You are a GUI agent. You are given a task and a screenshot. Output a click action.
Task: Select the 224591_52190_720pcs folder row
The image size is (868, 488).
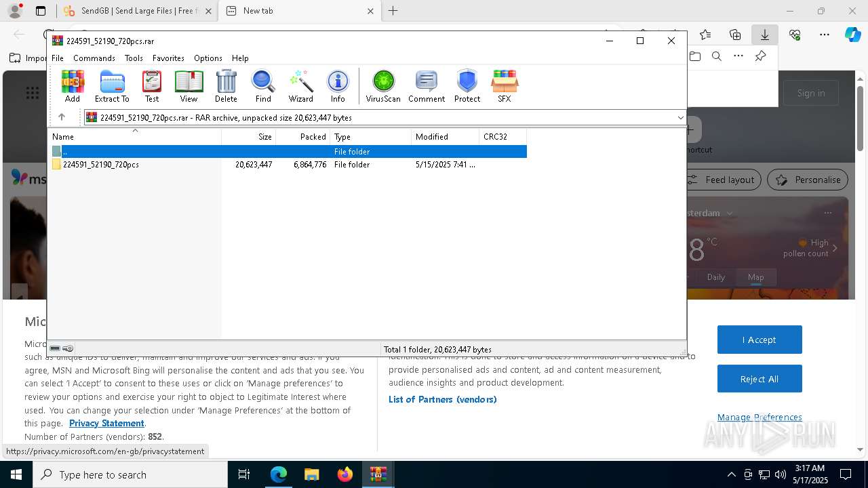coord(288,164)
